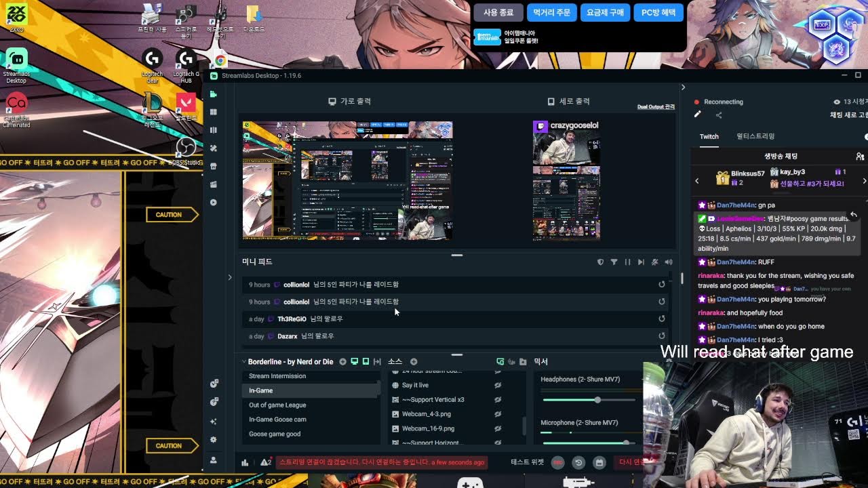Click the red REC record button
The image size is (868, 488).
point(557,462)
